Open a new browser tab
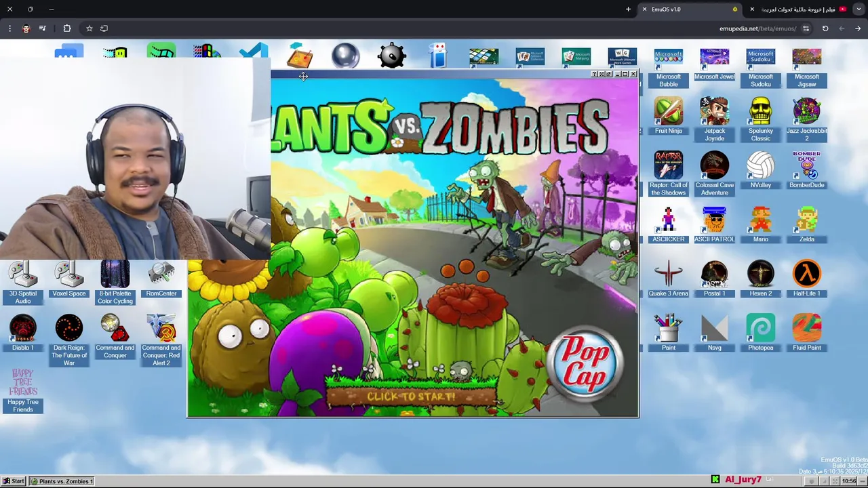The image size is (868, 488). click(x=628, y=9)
